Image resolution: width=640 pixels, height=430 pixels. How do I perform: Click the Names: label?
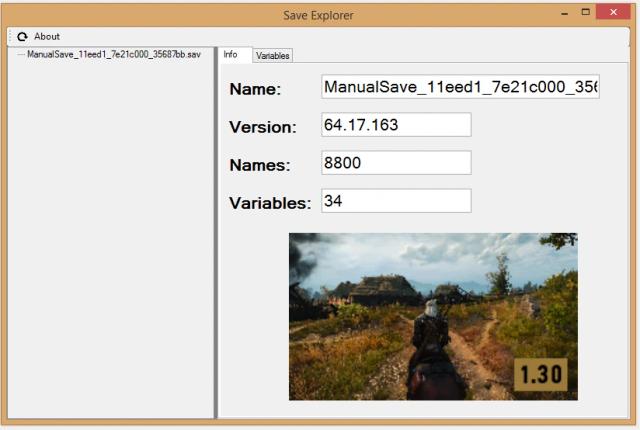pyautogui.click(x=260, y=165)
